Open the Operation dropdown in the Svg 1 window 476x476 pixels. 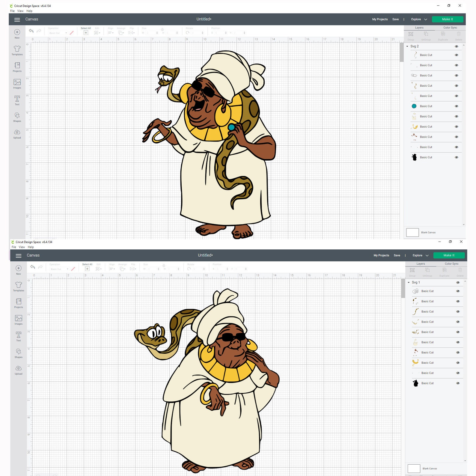59,269
